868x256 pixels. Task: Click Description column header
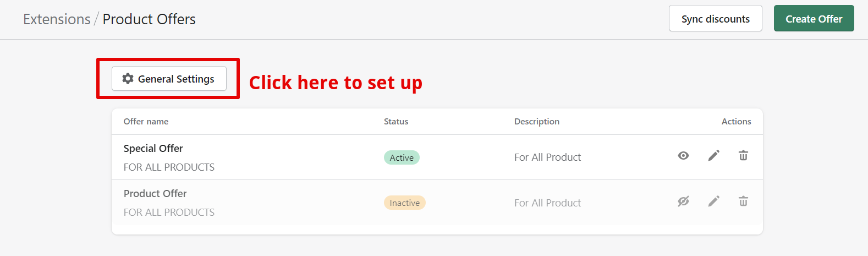pyautogui.click(x=537, y=122)
